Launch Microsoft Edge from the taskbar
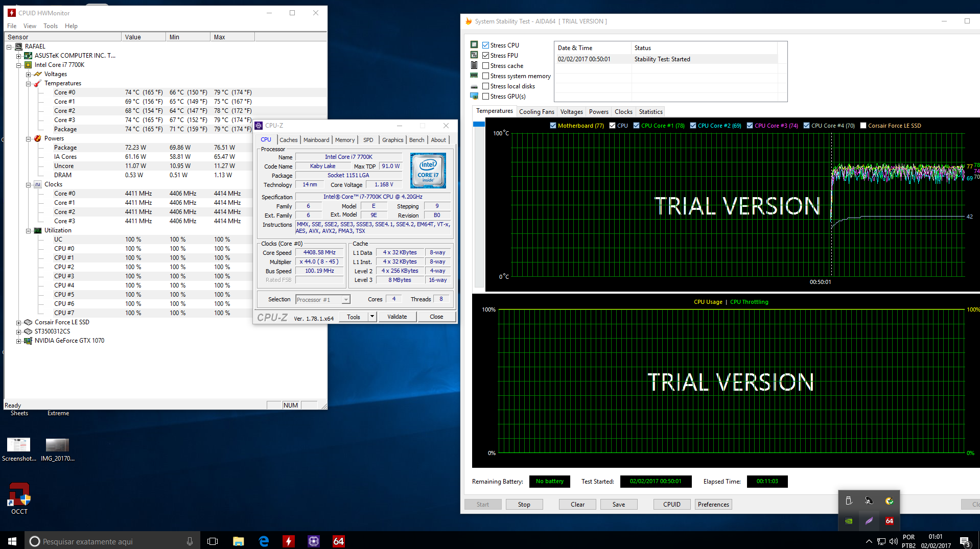The image size is (980, 549). [x=264, y=541]
